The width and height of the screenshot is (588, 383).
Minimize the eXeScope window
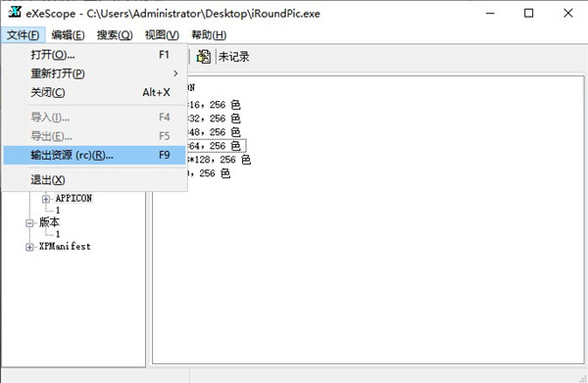[490, 13]
